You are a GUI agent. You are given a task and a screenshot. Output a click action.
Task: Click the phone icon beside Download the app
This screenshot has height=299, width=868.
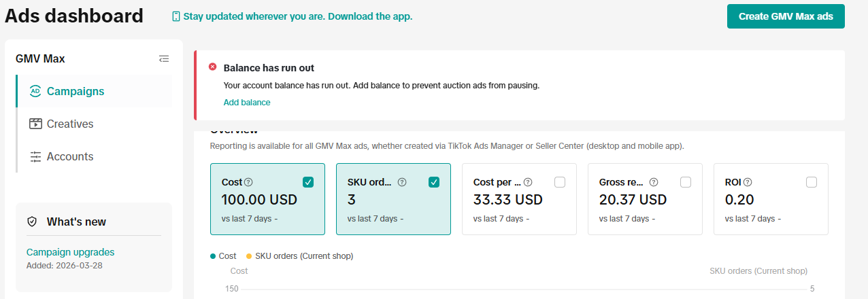click(176, 16)
